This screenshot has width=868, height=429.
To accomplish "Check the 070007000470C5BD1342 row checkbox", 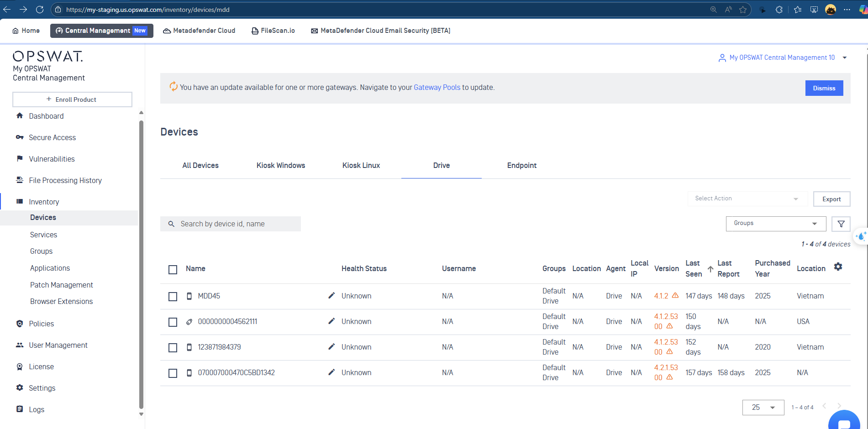I will coord(173,373).
